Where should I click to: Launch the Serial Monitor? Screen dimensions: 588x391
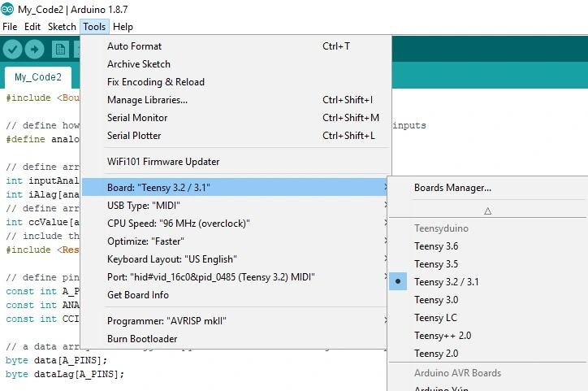(139, 118)
